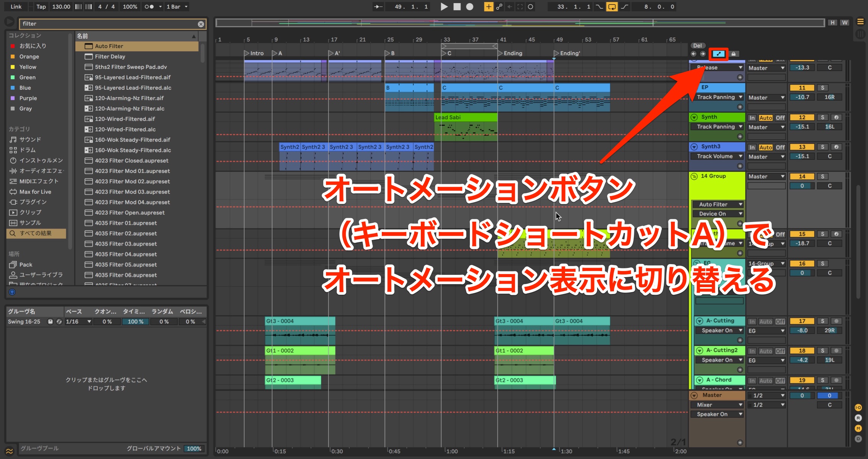The height and width of the screenshot is (459, 868).
Task: Open the Max for Live category
Action: click(35, 191)
